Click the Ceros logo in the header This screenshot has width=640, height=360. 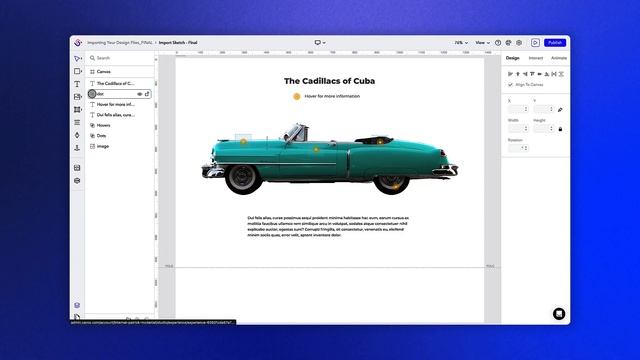(78, 42)
